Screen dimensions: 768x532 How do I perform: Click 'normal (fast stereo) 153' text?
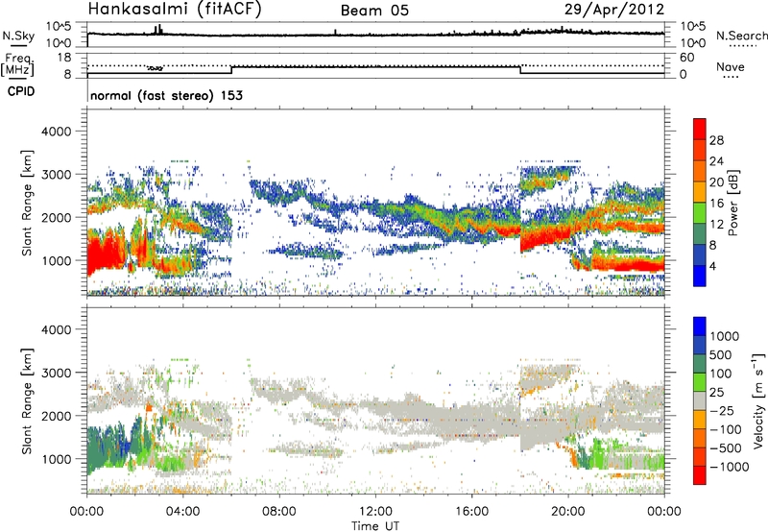(166, 95)
